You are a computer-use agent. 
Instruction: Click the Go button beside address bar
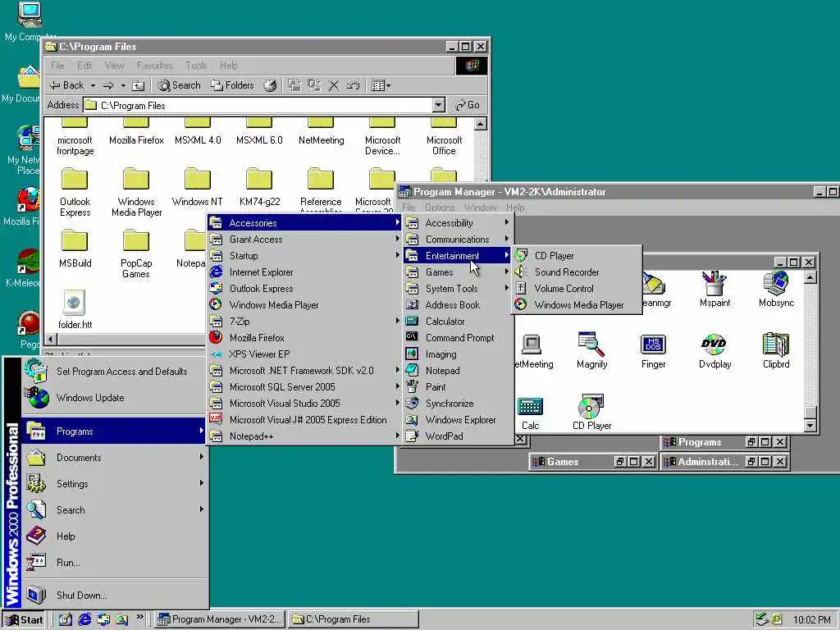468,105
